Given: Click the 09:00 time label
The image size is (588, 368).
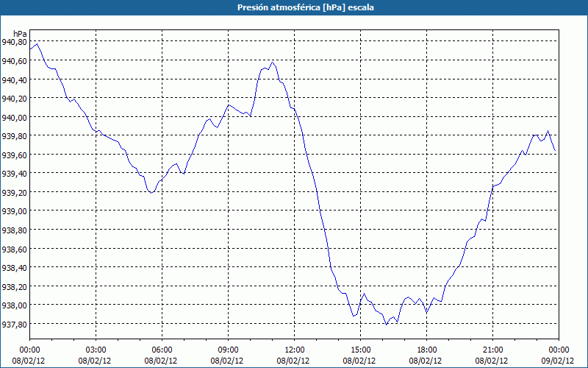Looking at the screenshot, I should click(x=229, y=350).
